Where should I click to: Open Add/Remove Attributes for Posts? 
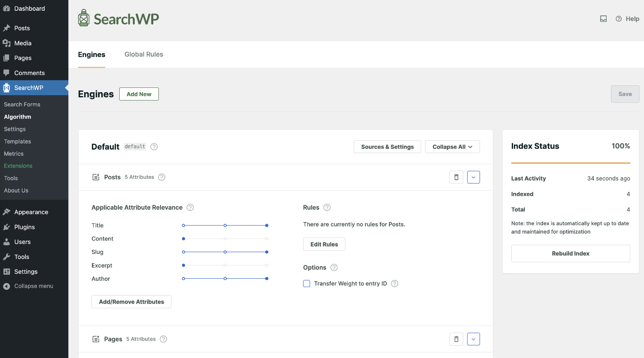tap(131, 302)
